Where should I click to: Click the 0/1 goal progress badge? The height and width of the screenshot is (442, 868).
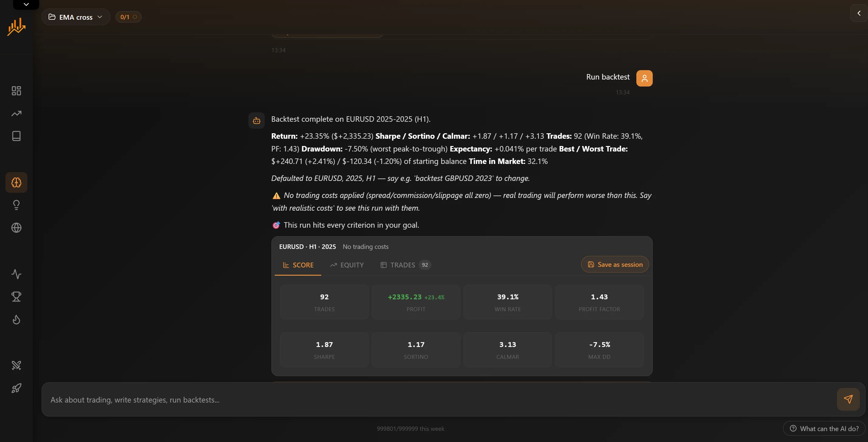[x=128, y=17]
